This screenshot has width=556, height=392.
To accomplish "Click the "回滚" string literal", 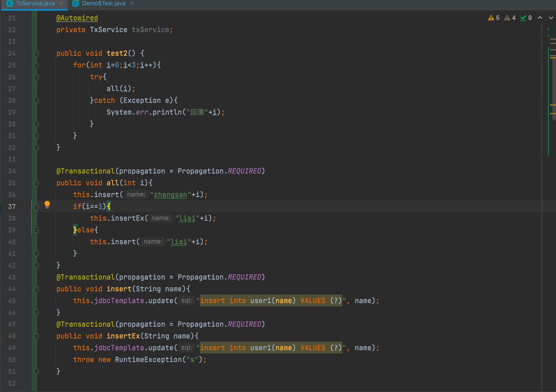I will click(x=197, y=112).
